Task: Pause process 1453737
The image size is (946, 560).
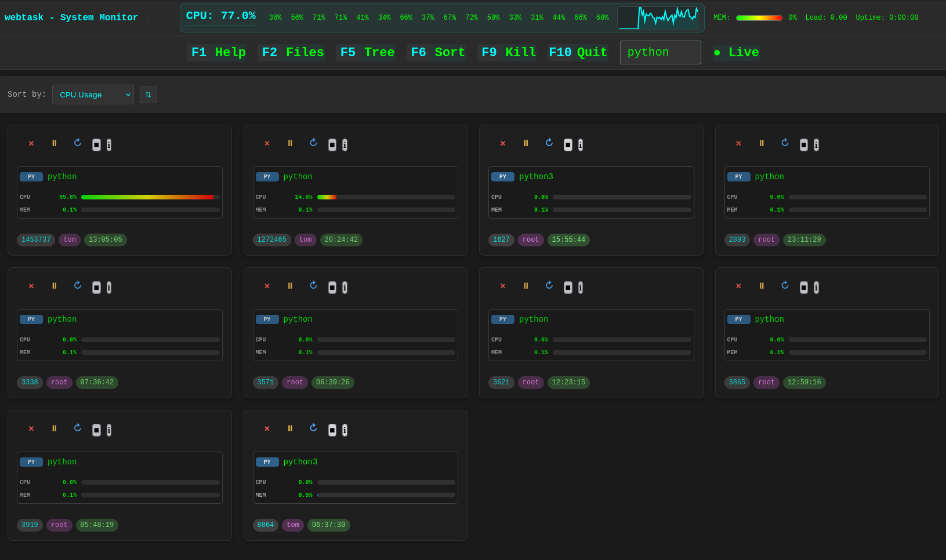Action: pyautogui.click(x=55, y=143)
